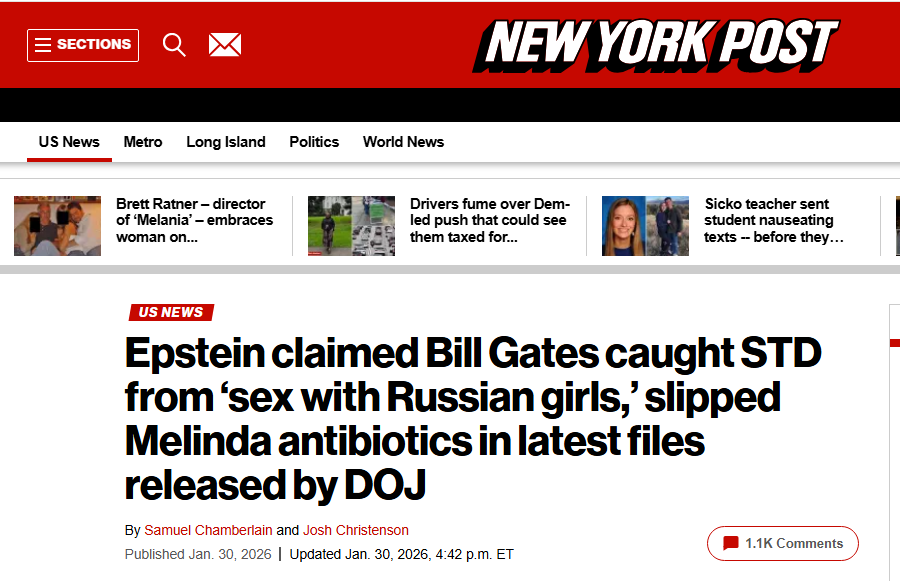This screenshot has height=581, width=900.
Task: Switch to the Metro tab
Action: click(x=143, y=142)
